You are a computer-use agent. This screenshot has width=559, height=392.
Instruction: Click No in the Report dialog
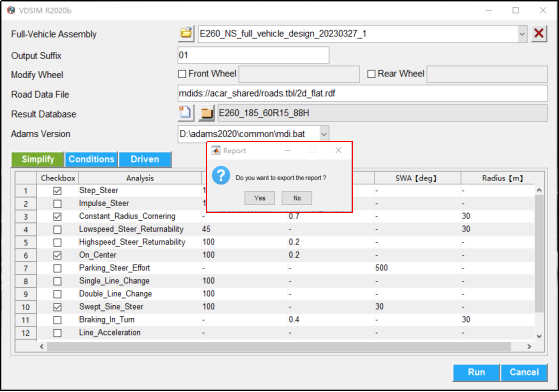[x=297, y=198]
